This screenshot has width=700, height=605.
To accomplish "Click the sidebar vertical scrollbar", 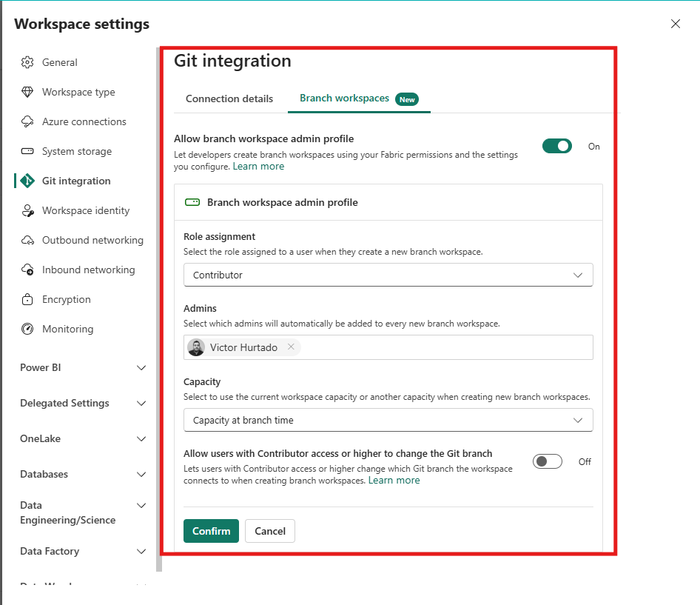I will [159, 308].
